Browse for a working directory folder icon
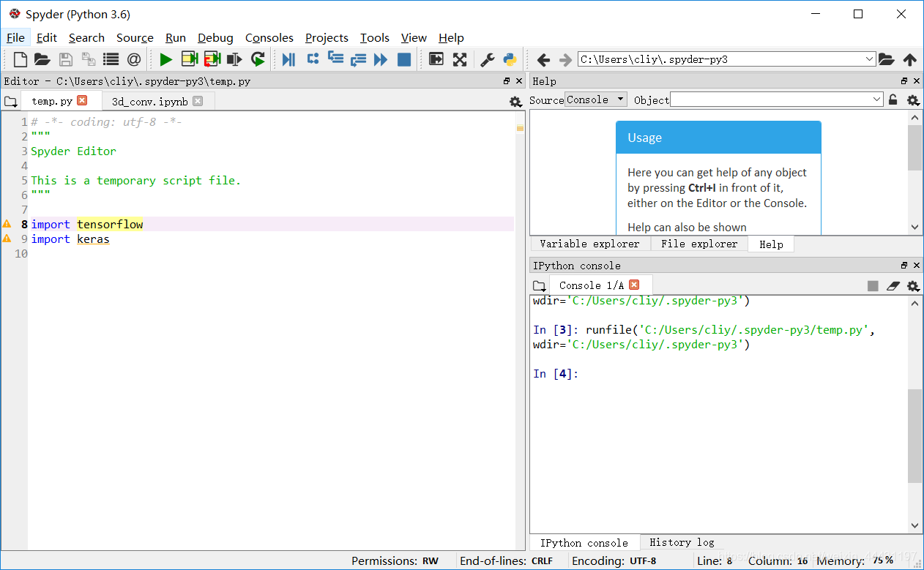 point(887,59)
